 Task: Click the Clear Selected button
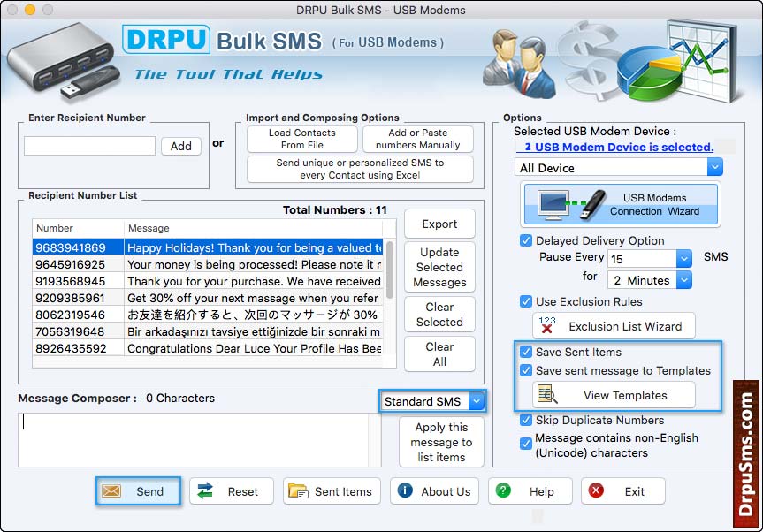[439, 314]
